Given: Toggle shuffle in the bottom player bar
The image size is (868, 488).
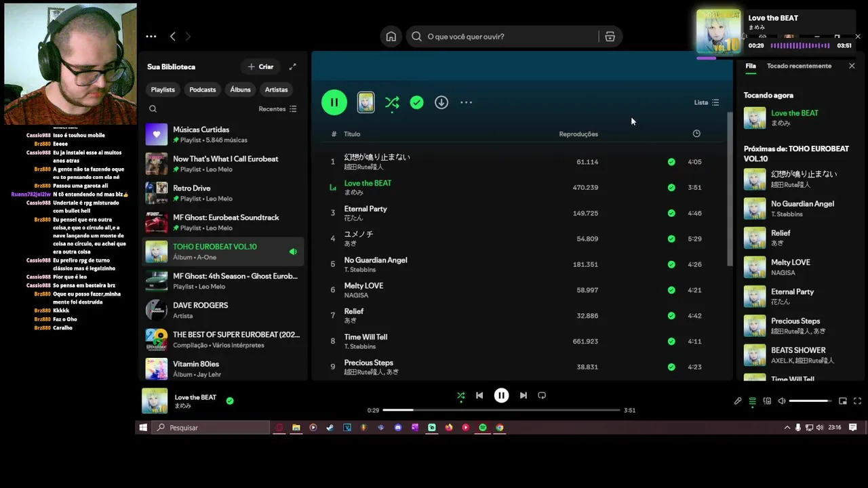Looking at the screenshot, I should click(460, 396).
